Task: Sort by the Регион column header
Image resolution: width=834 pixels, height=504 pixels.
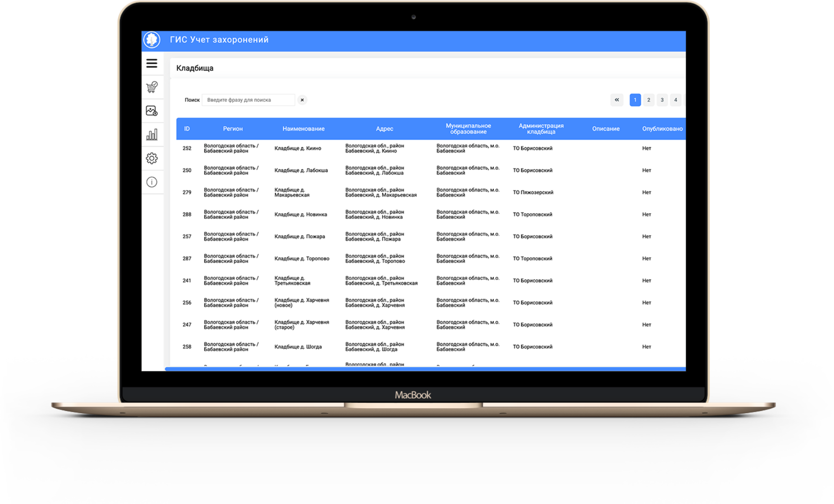Action: (x=233, y=129)
